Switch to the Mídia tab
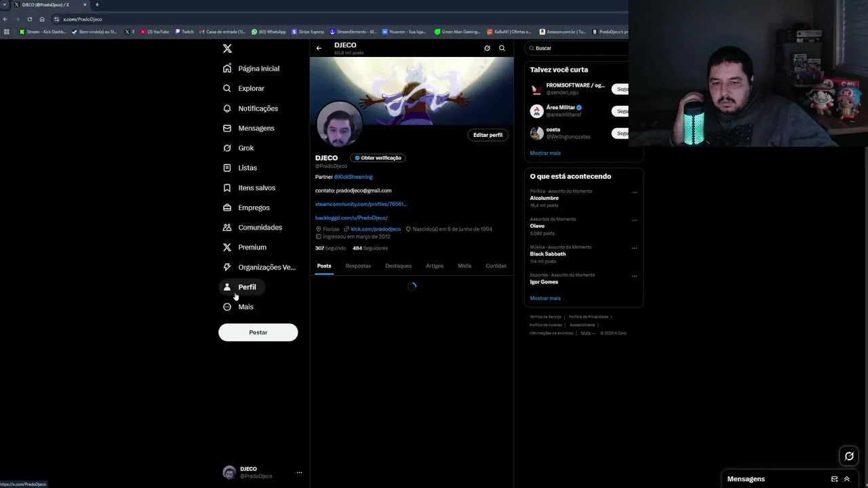This screenshot has width=868, height=488. tap(465, 266)
